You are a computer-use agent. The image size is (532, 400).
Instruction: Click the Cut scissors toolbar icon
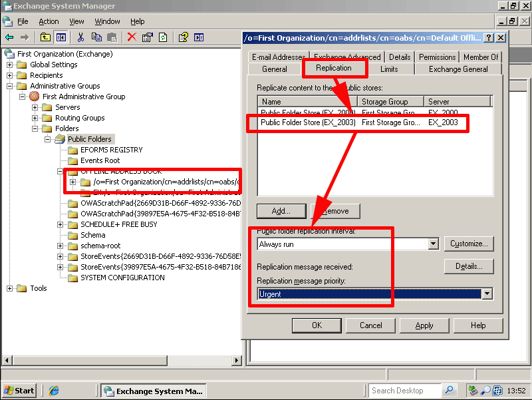tap(80, 37)
